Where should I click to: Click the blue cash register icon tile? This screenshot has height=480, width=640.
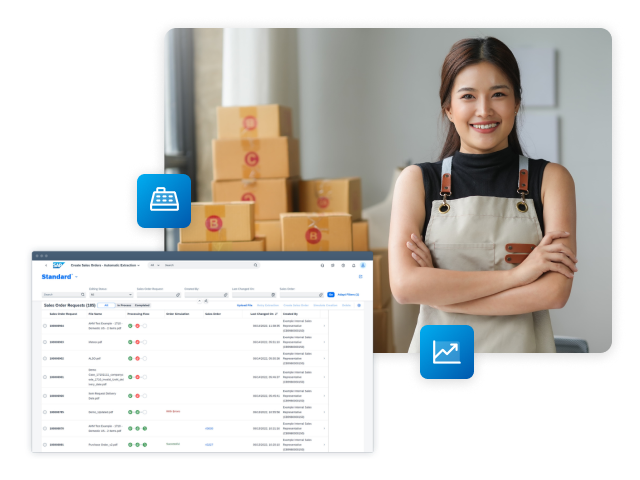(x=164, y=200)
